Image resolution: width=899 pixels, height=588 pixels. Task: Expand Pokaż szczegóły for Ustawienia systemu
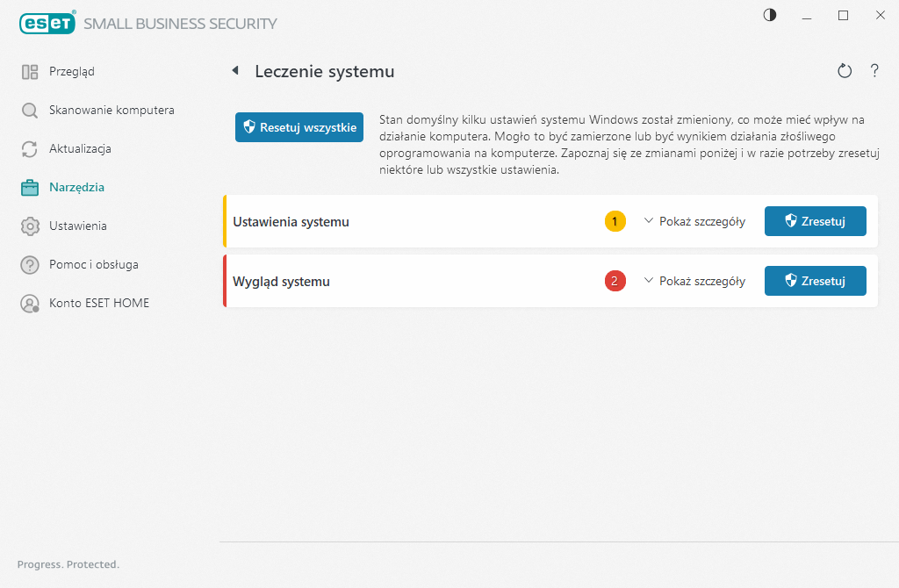point(694,221)
